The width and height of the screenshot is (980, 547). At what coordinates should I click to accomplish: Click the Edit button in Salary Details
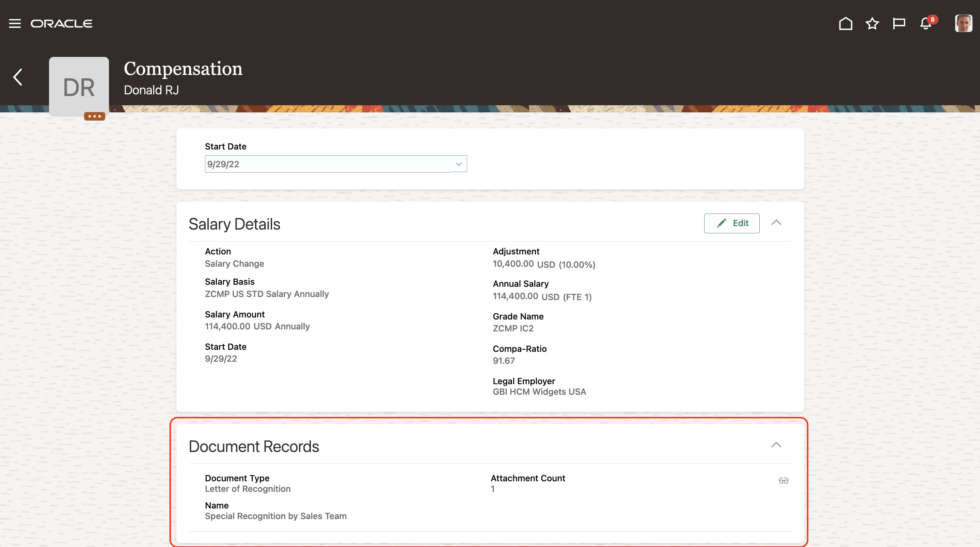click(731, 223)
